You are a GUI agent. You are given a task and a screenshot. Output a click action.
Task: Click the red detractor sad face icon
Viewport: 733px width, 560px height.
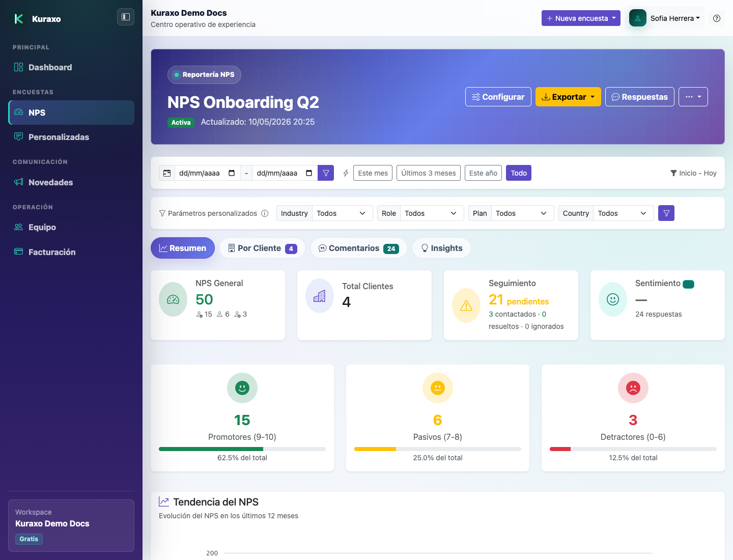633,388
